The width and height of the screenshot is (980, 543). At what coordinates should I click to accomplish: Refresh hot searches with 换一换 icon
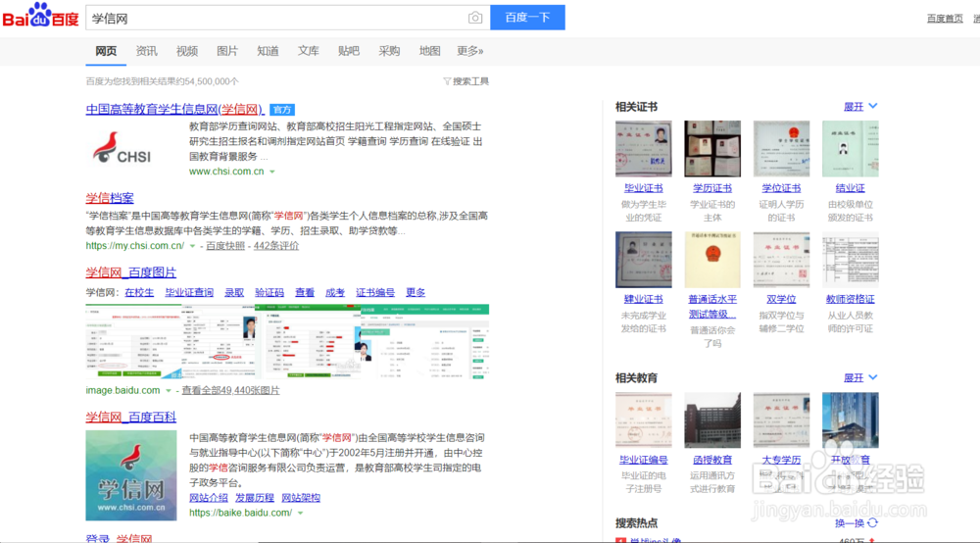click(872, 522)
